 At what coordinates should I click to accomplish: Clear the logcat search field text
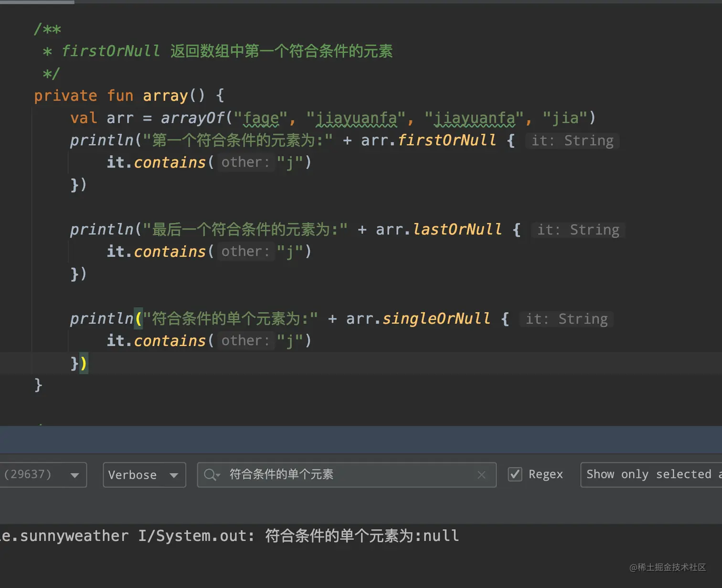481,474
